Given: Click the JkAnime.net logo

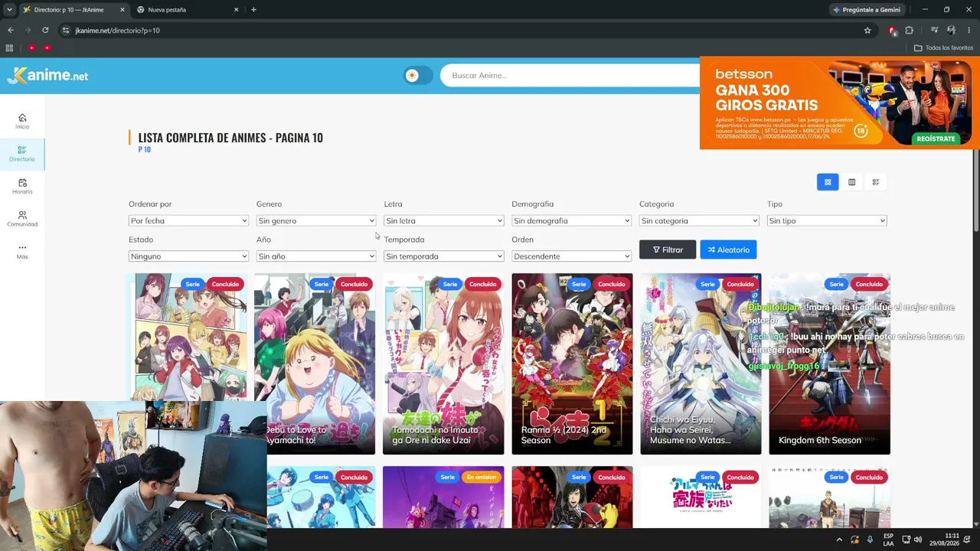Looking at the screenshot, I should tap(48, 75).
